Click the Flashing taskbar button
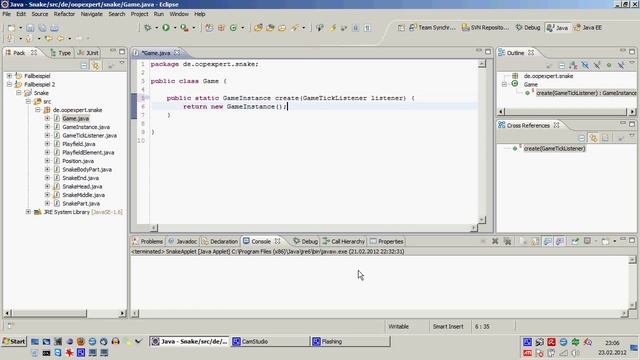This screenshot has width=640, height=360. pos(350,342)
